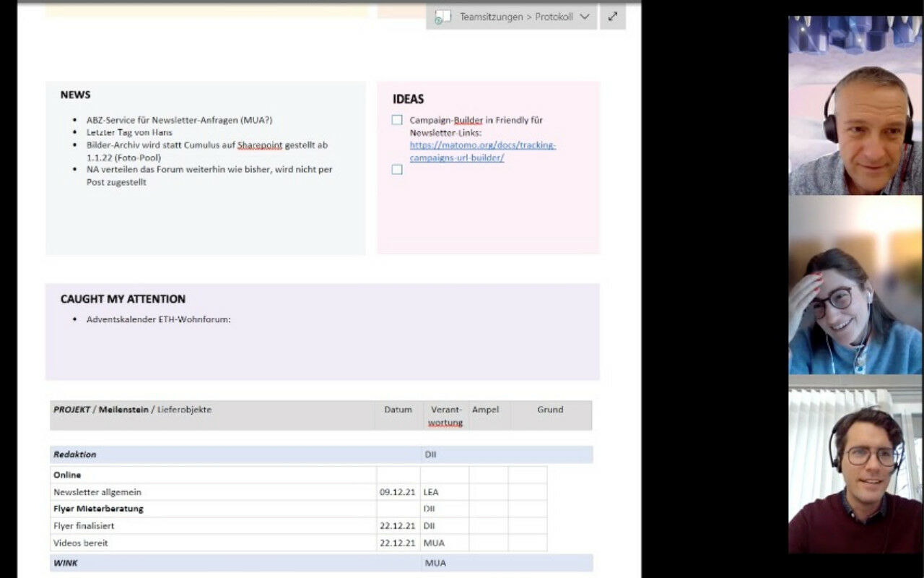Viewport: 924px width, 578px height.
Task: Click the Datum column header
Action: [398, 410]
